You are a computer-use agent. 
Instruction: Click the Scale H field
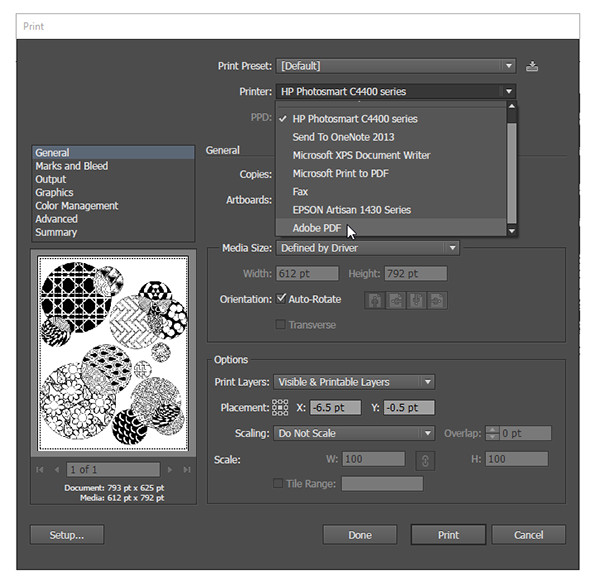pos(517,459)
